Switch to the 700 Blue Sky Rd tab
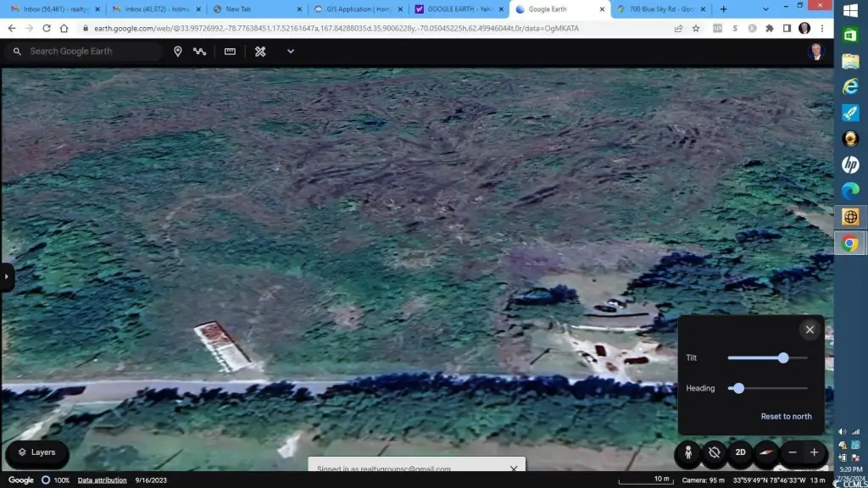The height and width of the screenshot is (488, 868). pos(657,9)
